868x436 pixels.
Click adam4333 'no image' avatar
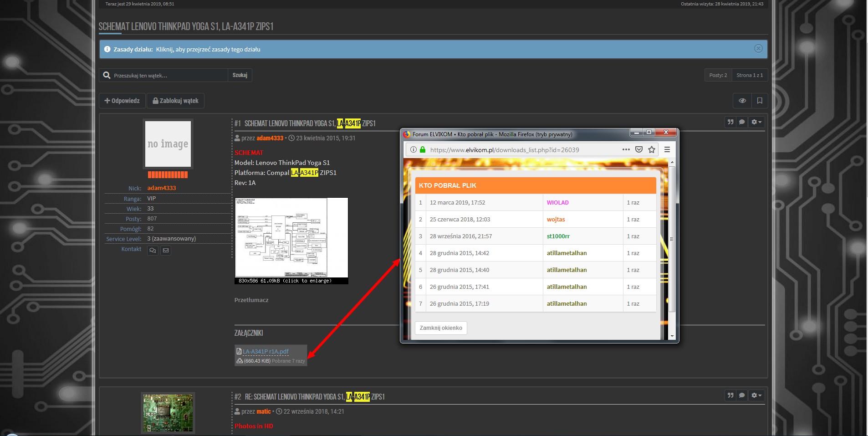click(168, 144)
